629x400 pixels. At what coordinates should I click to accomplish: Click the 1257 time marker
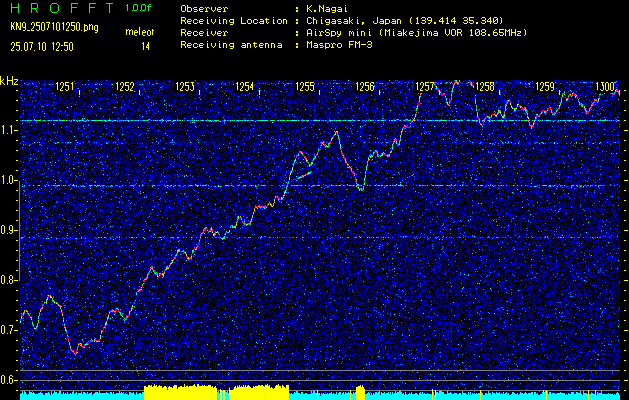(425, 87)
